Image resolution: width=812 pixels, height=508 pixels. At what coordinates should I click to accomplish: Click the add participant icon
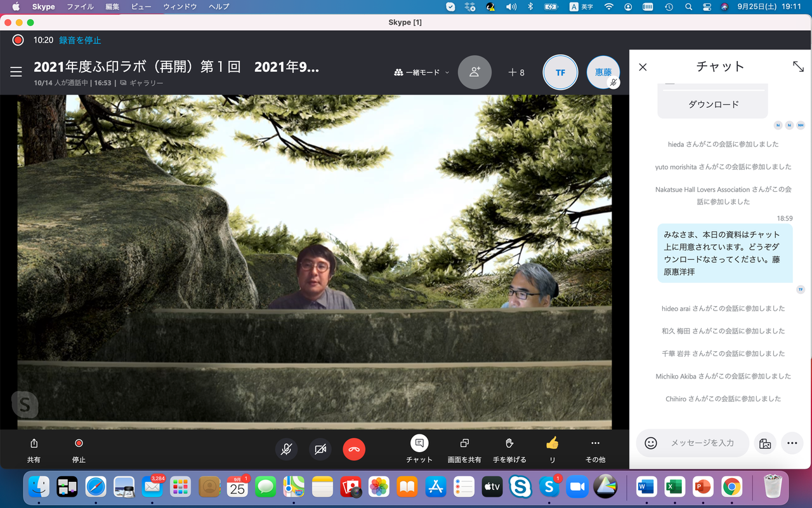tap(475, 72)
